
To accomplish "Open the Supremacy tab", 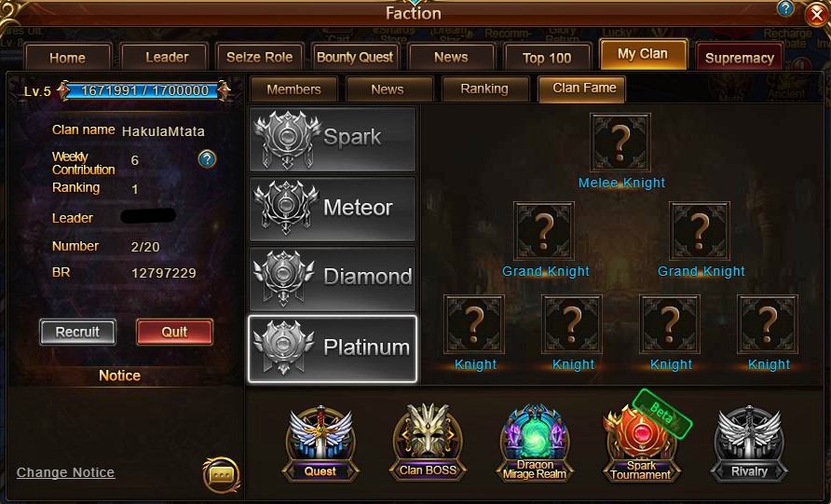I will pyautogui.click(x=740, y=58).
